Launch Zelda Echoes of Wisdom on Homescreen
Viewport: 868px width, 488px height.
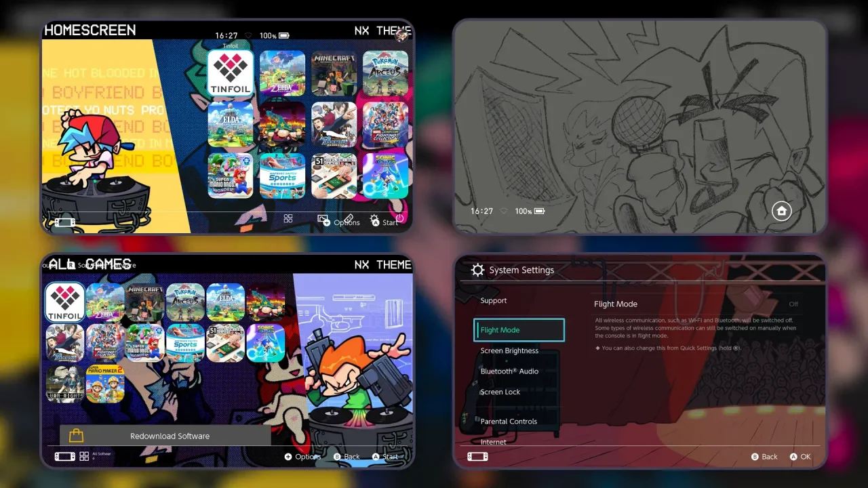coord(282,73)
